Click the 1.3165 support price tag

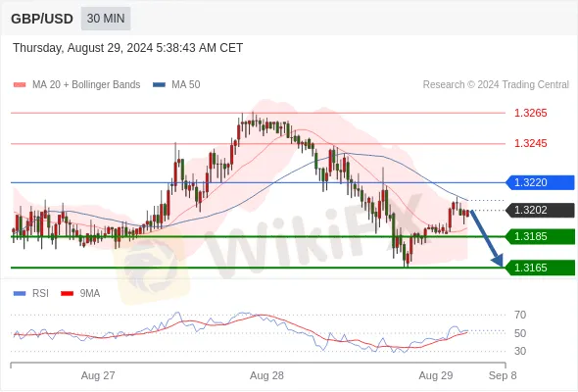point(540,268)
